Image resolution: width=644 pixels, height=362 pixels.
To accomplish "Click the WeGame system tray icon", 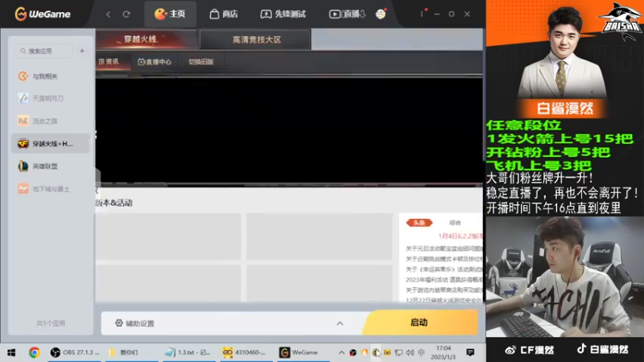I will (376, 352).
